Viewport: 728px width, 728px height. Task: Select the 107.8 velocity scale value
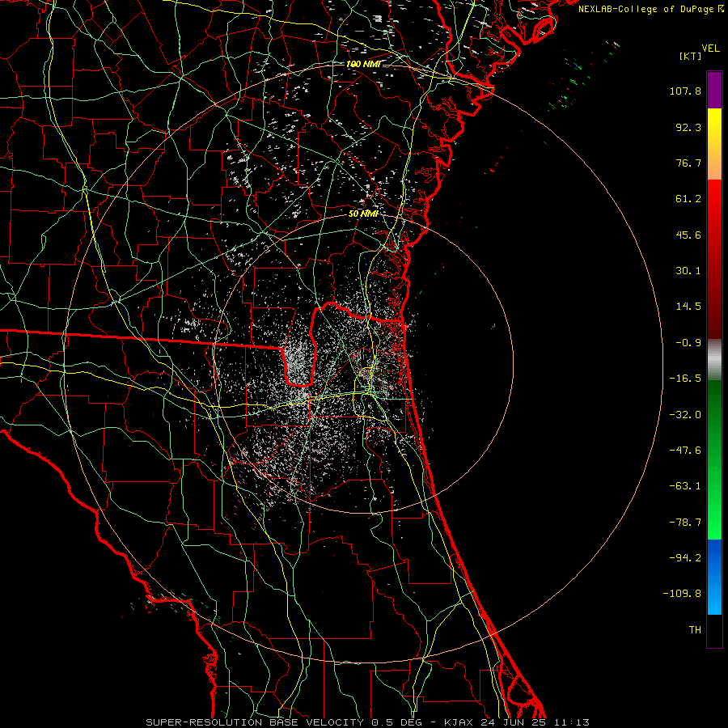point(685,91)
